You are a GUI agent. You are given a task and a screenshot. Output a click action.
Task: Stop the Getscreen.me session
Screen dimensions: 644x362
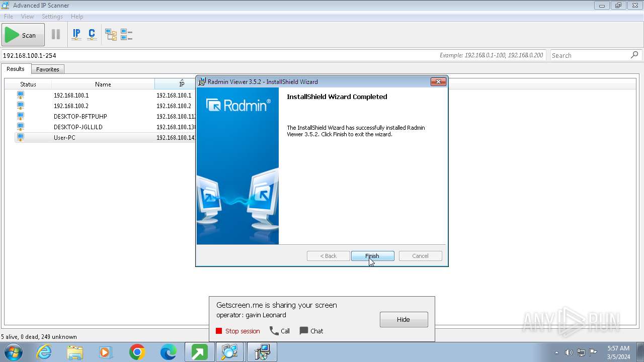click(x=238, y=331)
